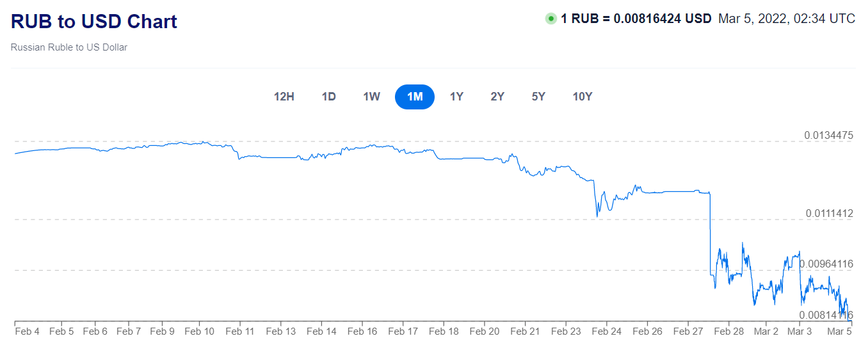Click the 0.00964116 axis value
The width and height of the screenshot is (868, 343).
pos(826,264)
